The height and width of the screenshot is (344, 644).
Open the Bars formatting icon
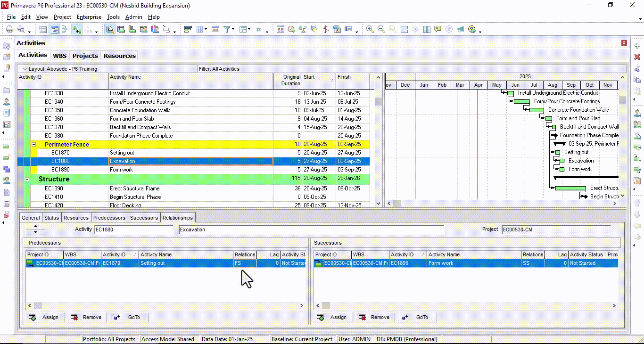click(188, 29)
